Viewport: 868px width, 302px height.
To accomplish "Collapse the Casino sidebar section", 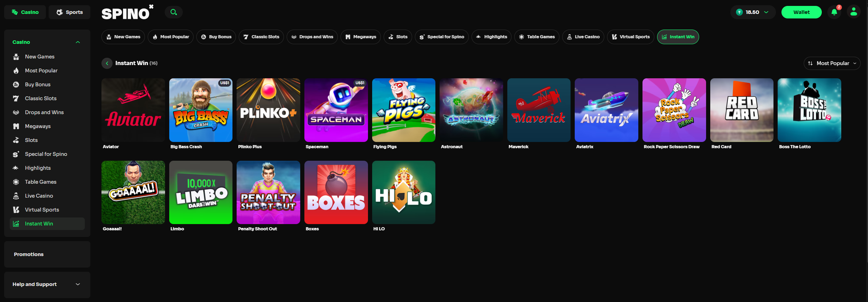I will pyautogui.click(x=78, y=42).
